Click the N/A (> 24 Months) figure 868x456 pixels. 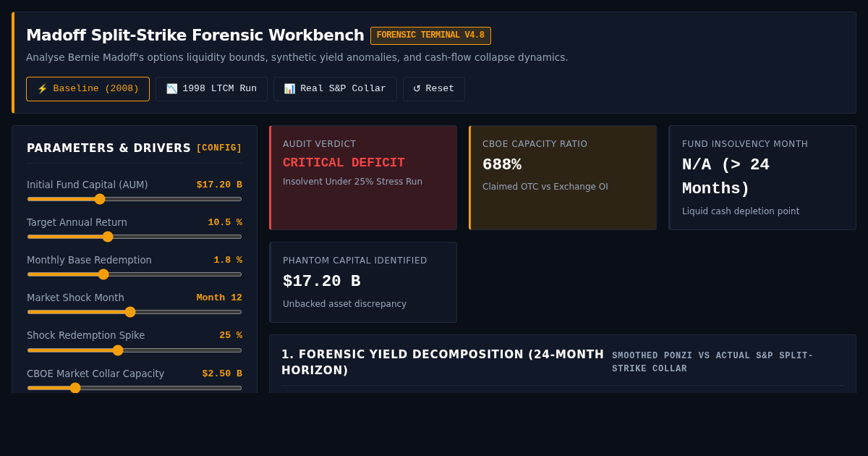pos(726,177)
